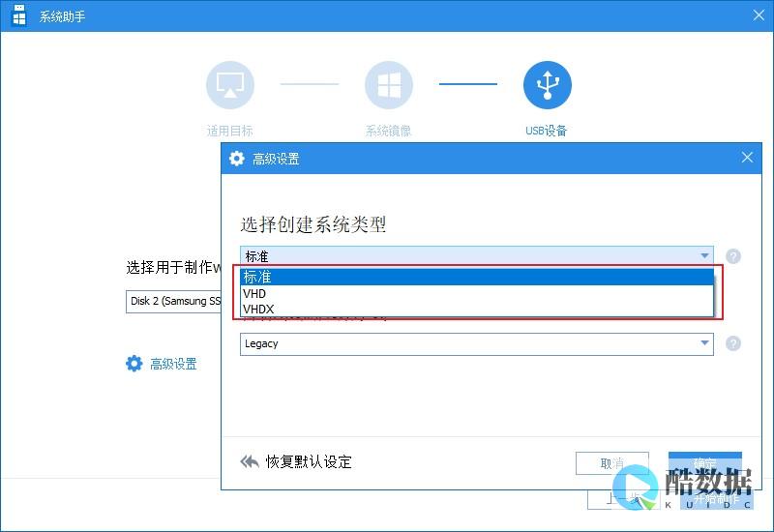
Task: Close the 系统助手 main window
Action: [x=759, y=15]
